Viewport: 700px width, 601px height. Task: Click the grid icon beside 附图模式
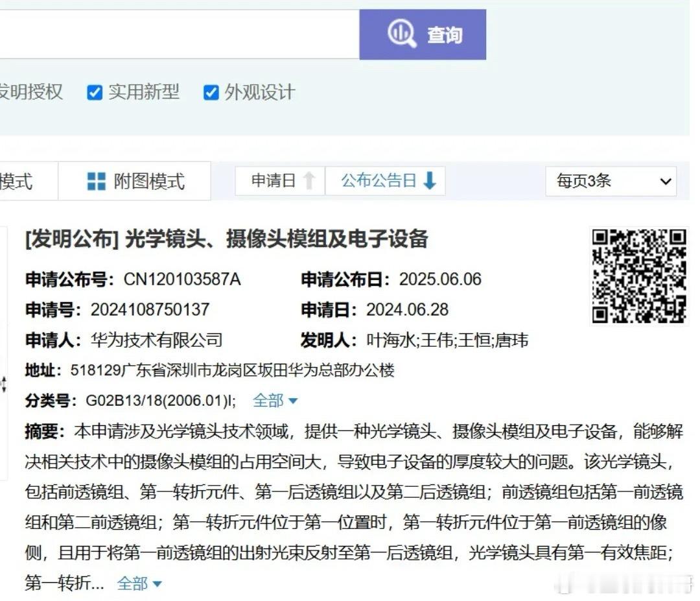pos(97,182)
